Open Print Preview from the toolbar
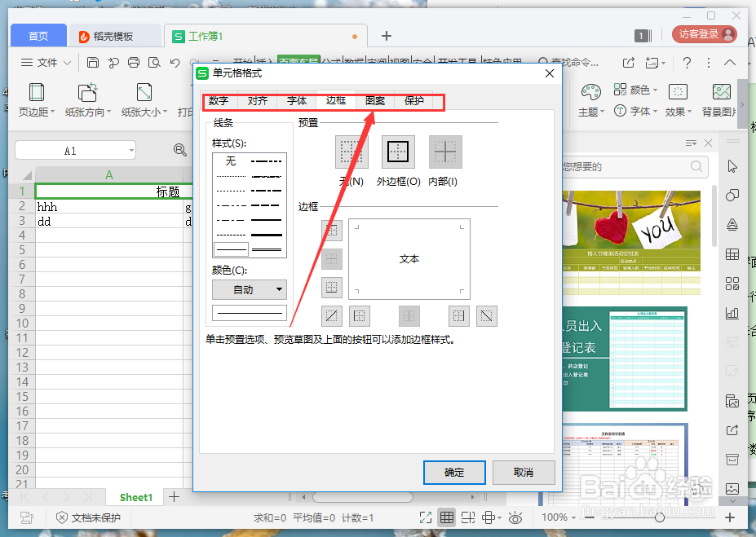The width and height of the screenshot is (756, 537). pyautogui.click(x=154, y=62)
